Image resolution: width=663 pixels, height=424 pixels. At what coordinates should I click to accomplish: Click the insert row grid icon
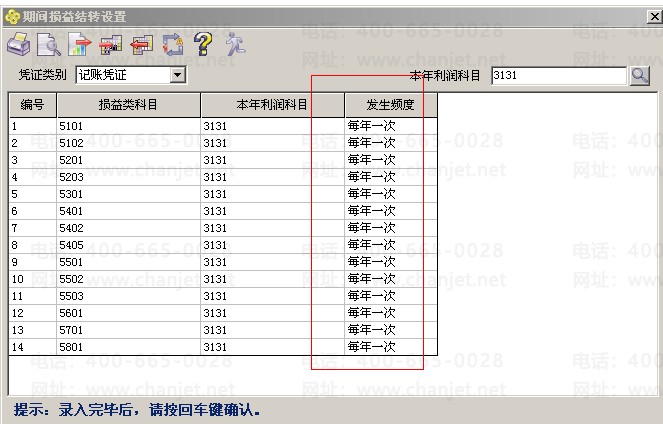point(111,44)
